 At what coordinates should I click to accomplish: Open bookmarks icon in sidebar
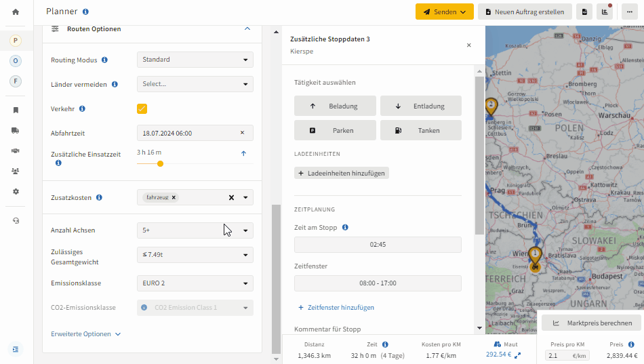[x=16, y=110]
